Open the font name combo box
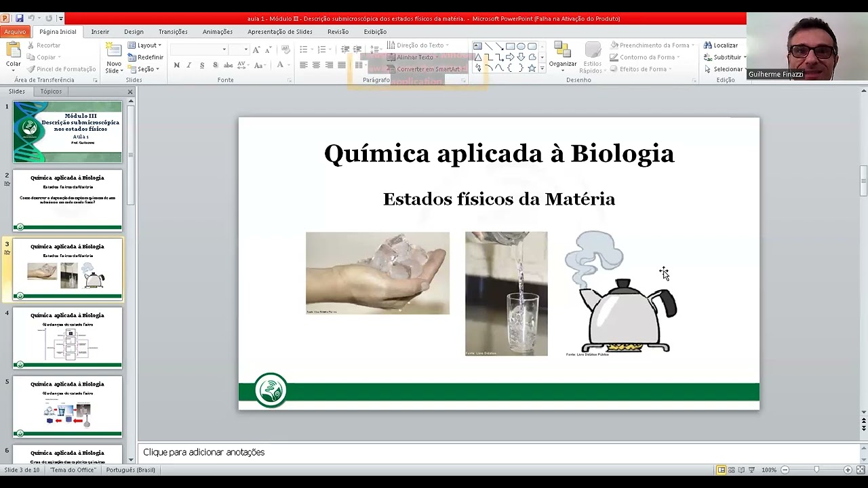The width and height of the screenshot is (868, 488). point(199,49)
